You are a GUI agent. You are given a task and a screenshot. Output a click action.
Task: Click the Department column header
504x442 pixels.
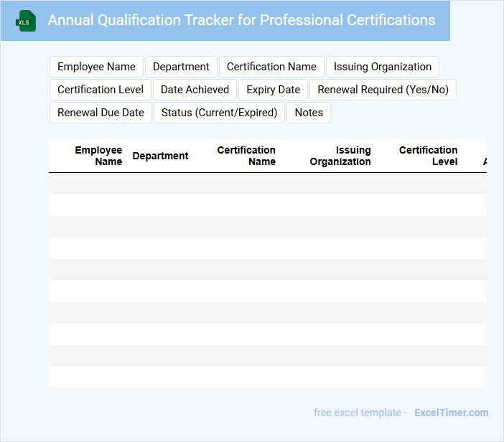pos(160,156)
